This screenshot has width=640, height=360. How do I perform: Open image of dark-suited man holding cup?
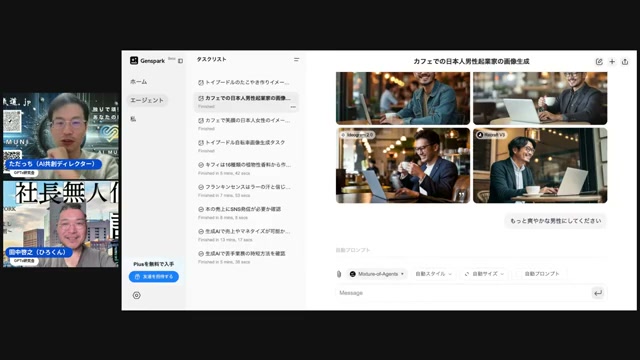point(540,98)
